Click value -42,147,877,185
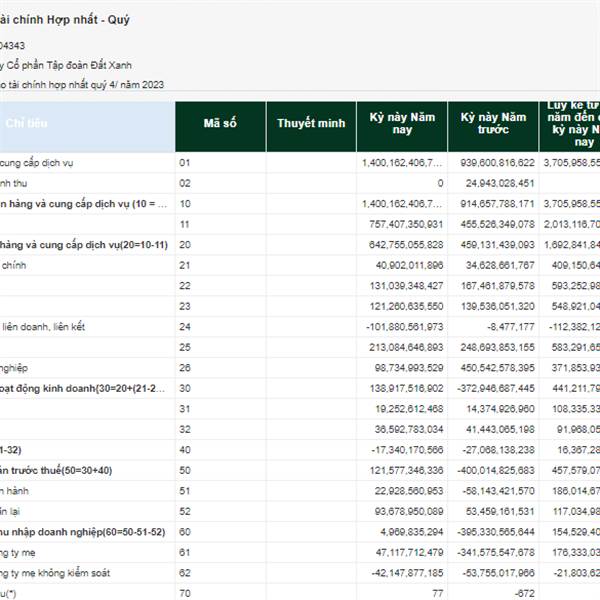 pos(407,573)
